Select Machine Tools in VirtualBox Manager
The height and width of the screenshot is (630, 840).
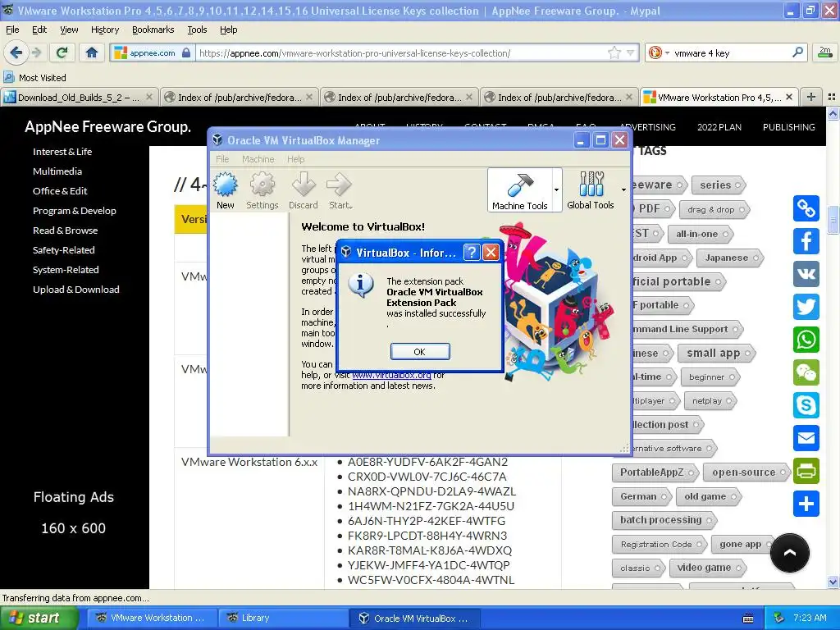[519, 190]
